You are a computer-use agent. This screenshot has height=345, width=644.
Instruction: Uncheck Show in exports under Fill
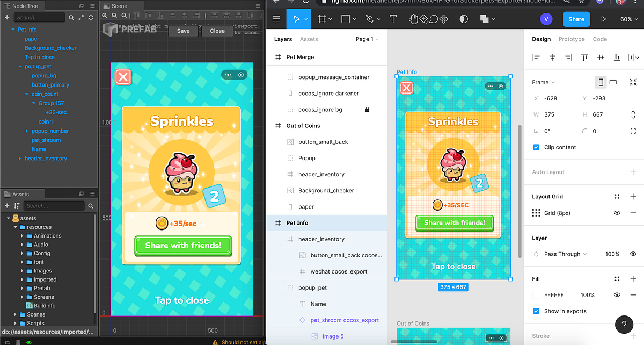[x=535, y=311]
